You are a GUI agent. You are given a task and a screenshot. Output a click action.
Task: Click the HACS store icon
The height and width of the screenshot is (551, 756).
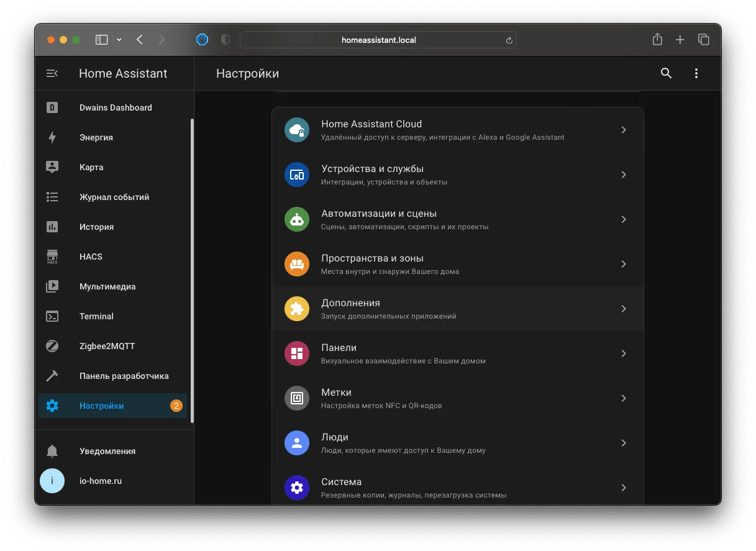click(x=52, y=257)
